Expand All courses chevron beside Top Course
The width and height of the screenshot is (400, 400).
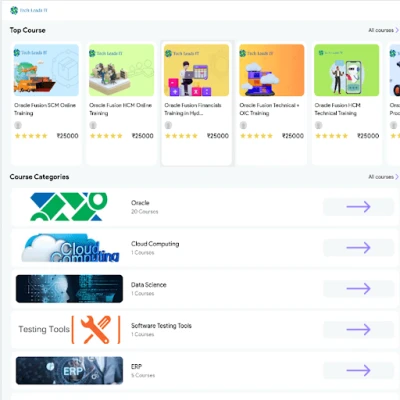(397, 30)
